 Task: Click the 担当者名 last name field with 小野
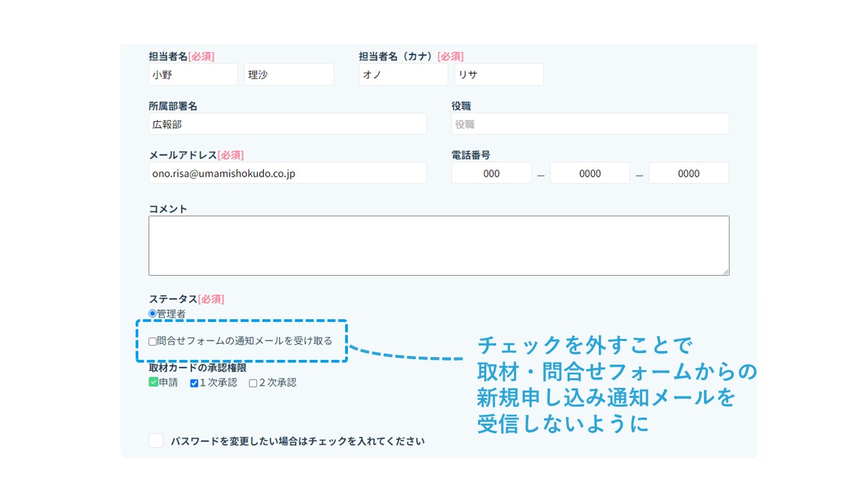(x=193, y=75)
